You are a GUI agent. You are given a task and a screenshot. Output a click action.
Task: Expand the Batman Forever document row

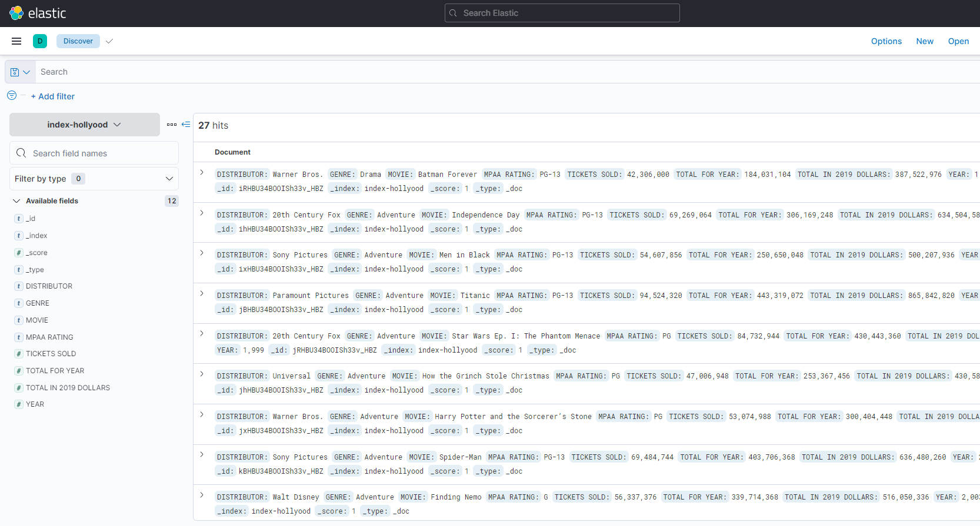202,172
